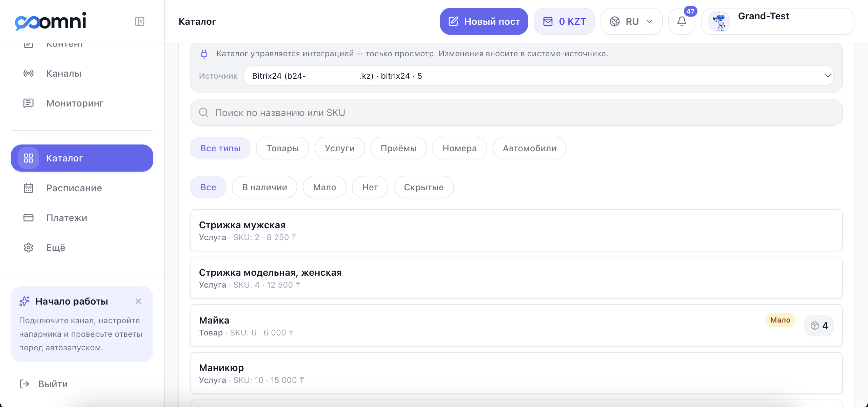Click the Мало badge on Майка
This screenshot has height=407, width=868.
[781, 320]
